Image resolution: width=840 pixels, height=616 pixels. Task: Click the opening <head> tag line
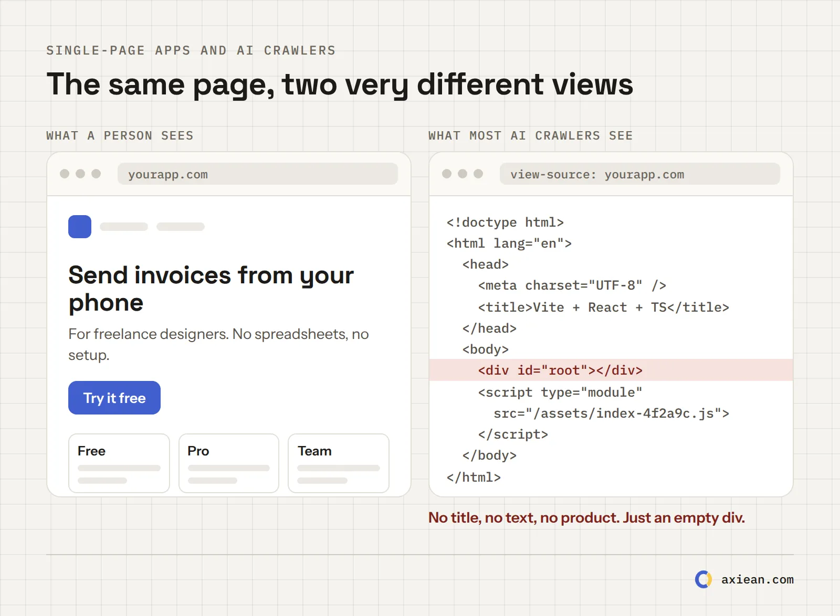pyautogui.click(x=486, y=264)
